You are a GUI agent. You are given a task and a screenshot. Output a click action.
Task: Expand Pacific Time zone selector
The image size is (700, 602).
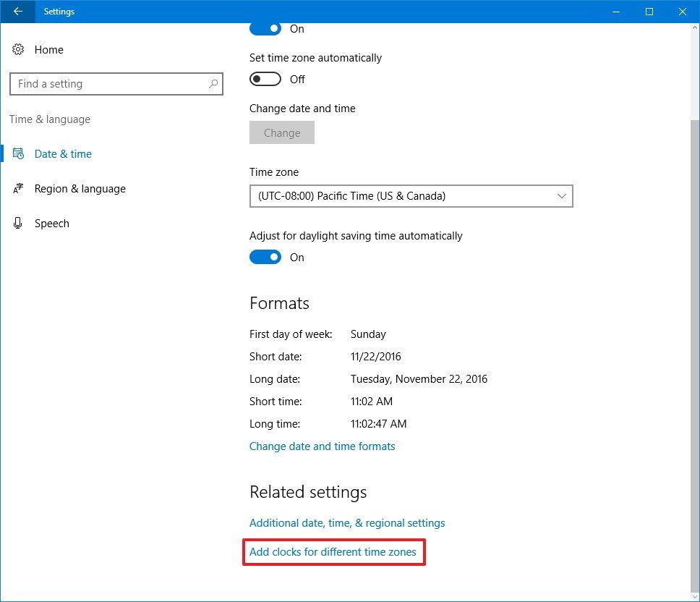pyautogui.click(x=411, y=196)
